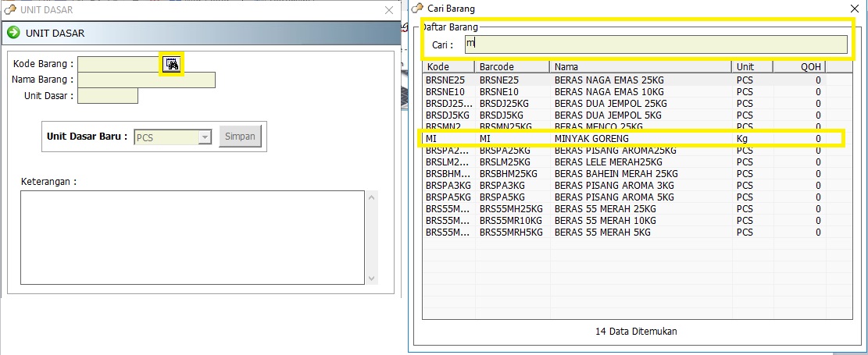Click the green arrow UNIT DASAR header icon
This screenshot has width=868, height=355.
[13, 33]
